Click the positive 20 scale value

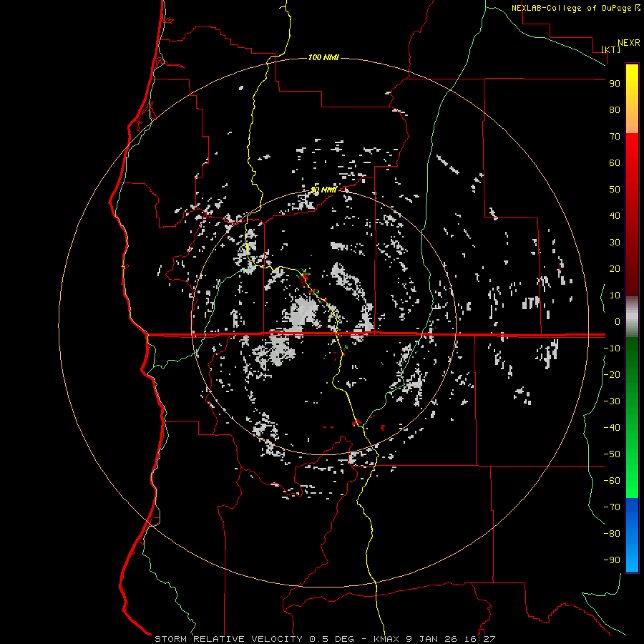(615, 268)
